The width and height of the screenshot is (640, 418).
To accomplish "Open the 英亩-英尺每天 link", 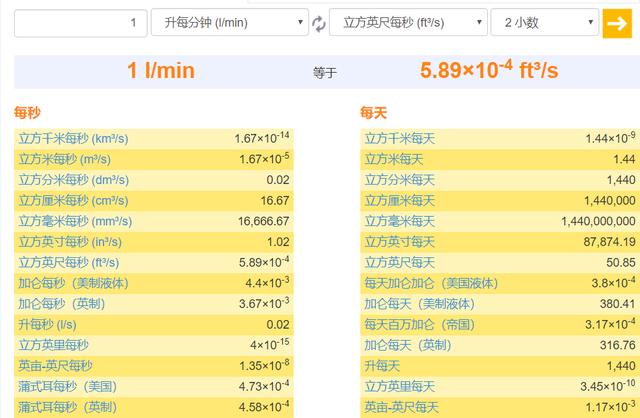I will click(401, 407).
